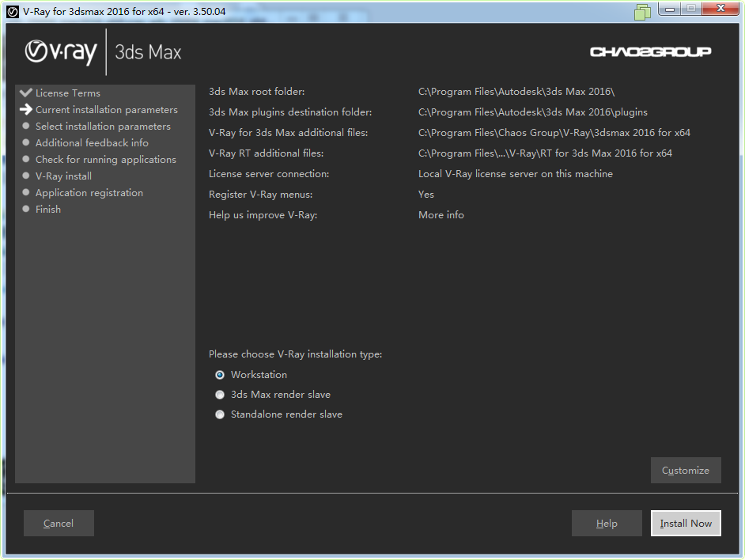Click Please choose V-Ray installation type heading
The width and height of the screenshot is (745, 560).
coord(296,354)
